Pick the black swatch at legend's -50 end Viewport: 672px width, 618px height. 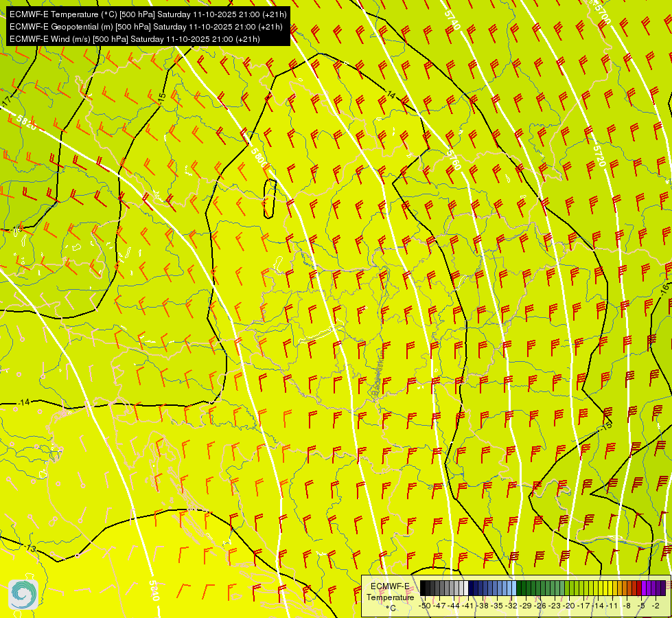point(423,588)
